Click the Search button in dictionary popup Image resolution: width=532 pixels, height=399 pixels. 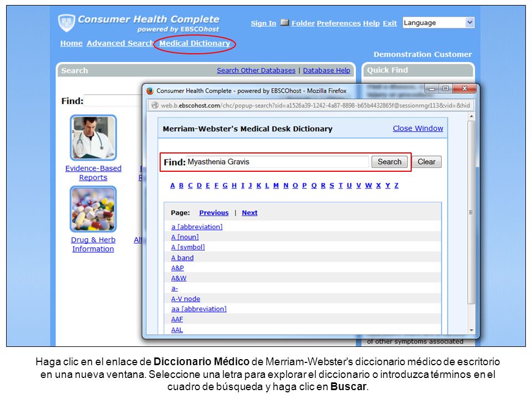[x=390, y=162]
